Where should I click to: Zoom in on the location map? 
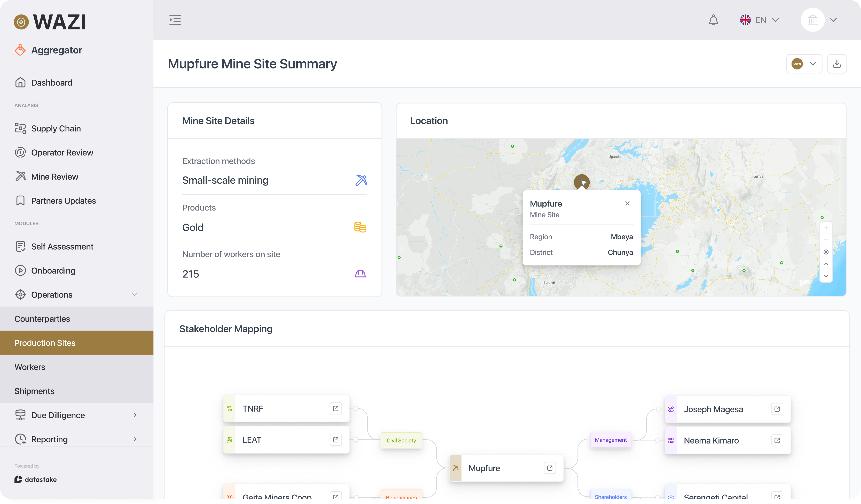826,228
